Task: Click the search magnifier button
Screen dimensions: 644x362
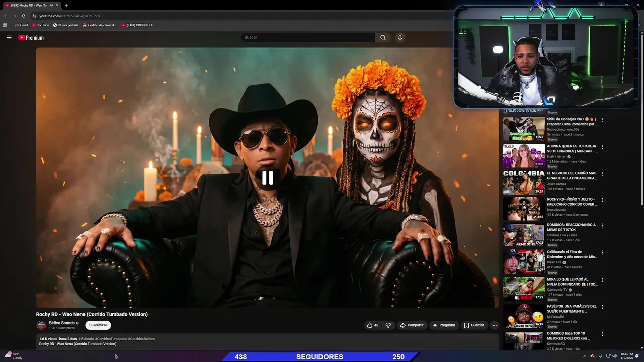Action: 383,37
